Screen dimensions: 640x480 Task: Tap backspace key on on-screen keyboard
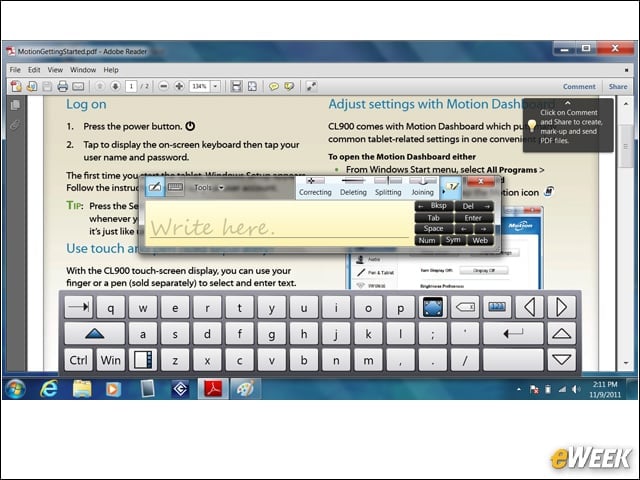pos(465,307)
